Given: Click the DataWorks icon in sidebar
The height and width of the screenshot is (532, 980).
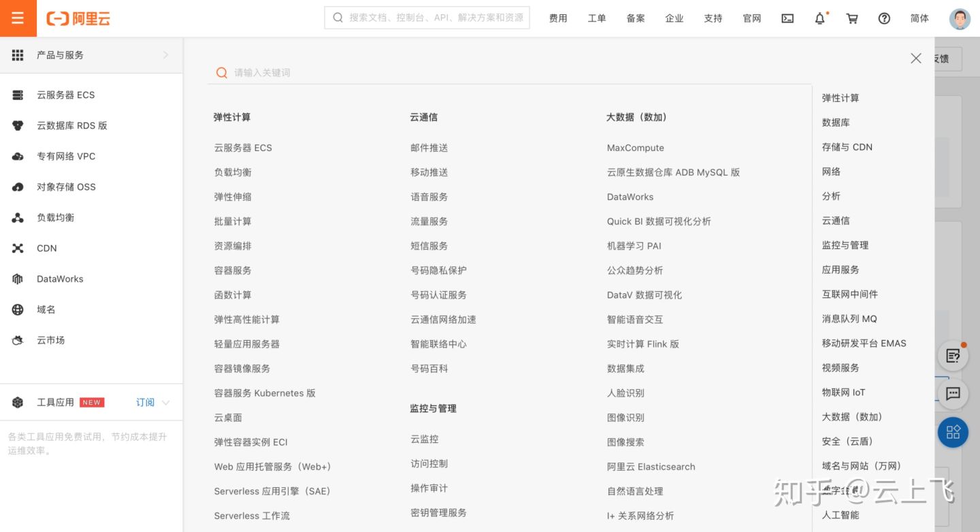Looking at the screenshot, I should (x=18, y=279).
